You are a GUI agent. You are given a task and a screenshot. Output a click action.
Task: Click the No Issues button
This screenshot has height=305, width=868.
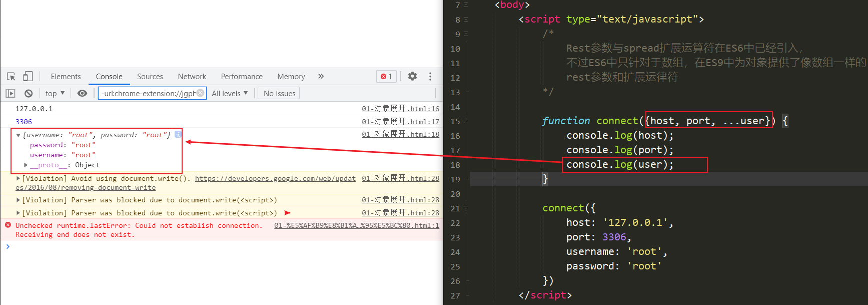pos(279,93)
